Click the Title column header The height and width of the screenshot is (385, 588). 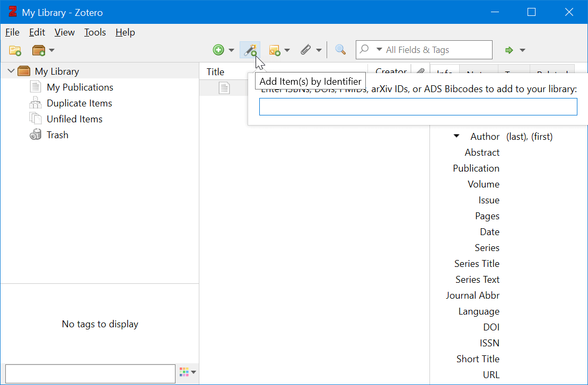[215, 71]
